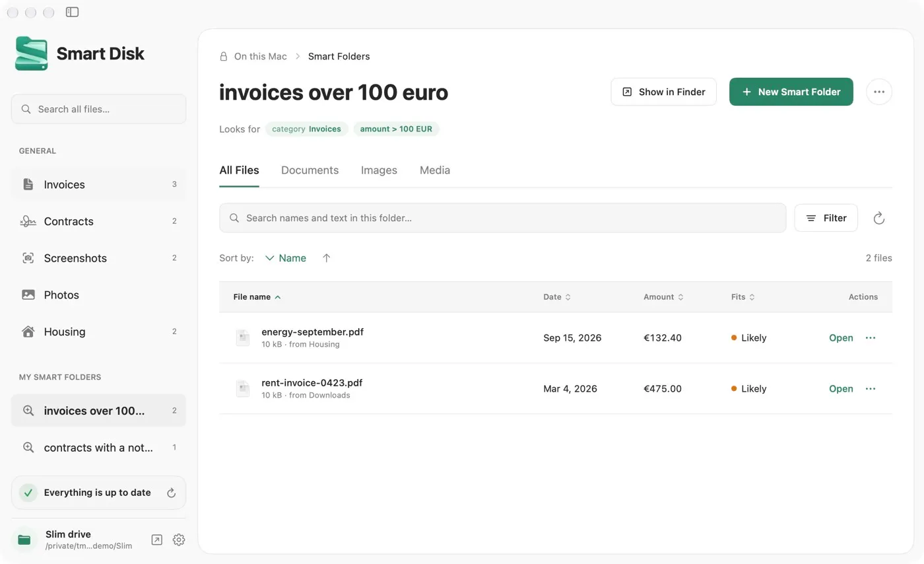924x564 pixels.
Task: Open drive settings gear icon
Action: pyautogui.click(x=179, y=540)
